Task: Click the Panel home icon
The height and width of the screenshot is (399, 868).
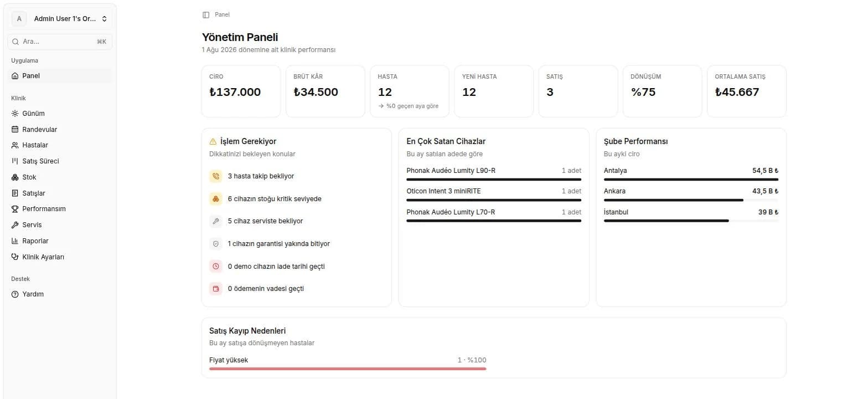Action: pyautogui.click(x=15, y=76)
